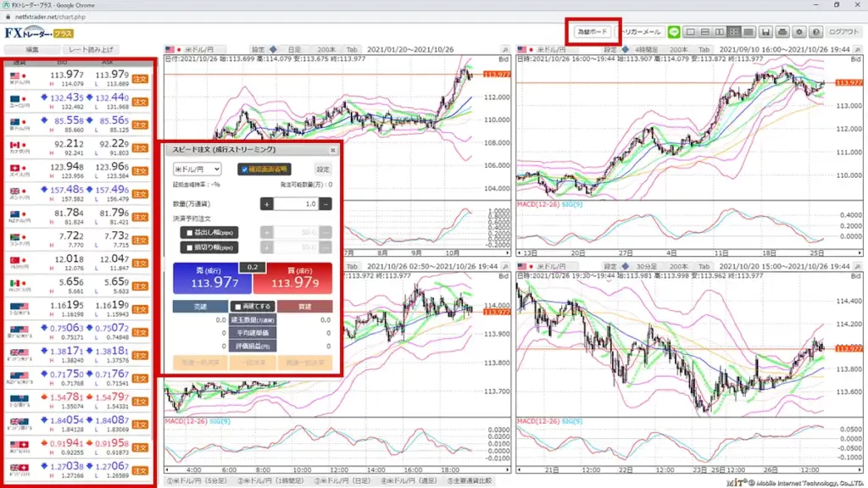Click the ログアウト logout button
Image resolution: width=868 pixels, height=488 pixels.
point(843,32)
